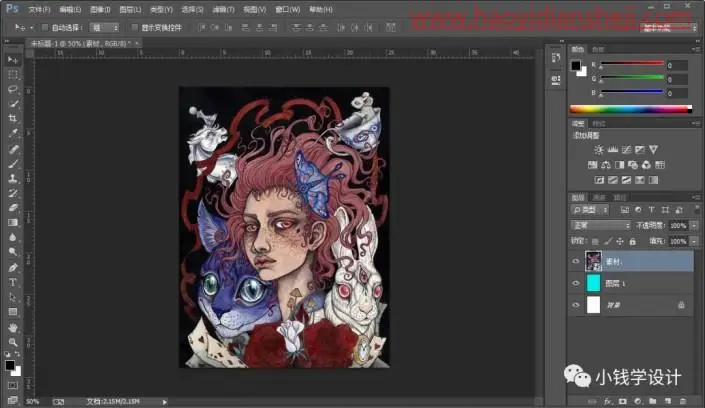Select the Dodge tool
This screenshot has height=408, width=705.
coord(13,252)
